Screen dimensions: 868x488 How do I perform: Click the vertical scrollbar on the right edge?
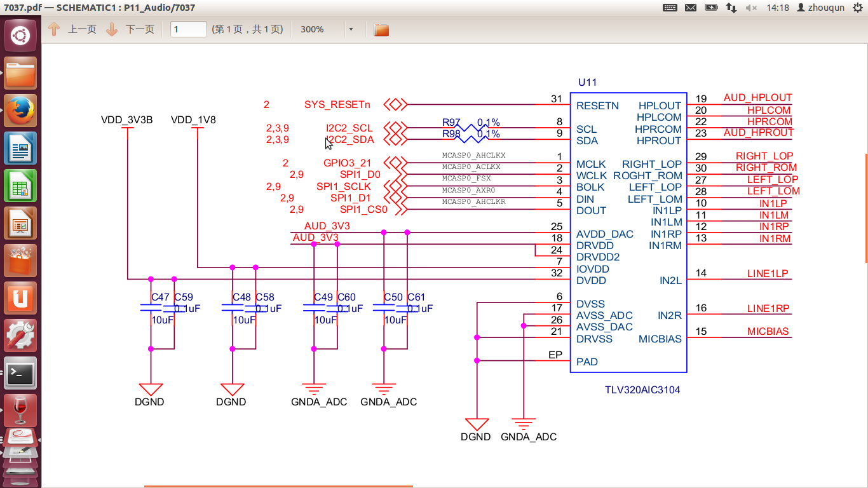[x=865, y=208]
